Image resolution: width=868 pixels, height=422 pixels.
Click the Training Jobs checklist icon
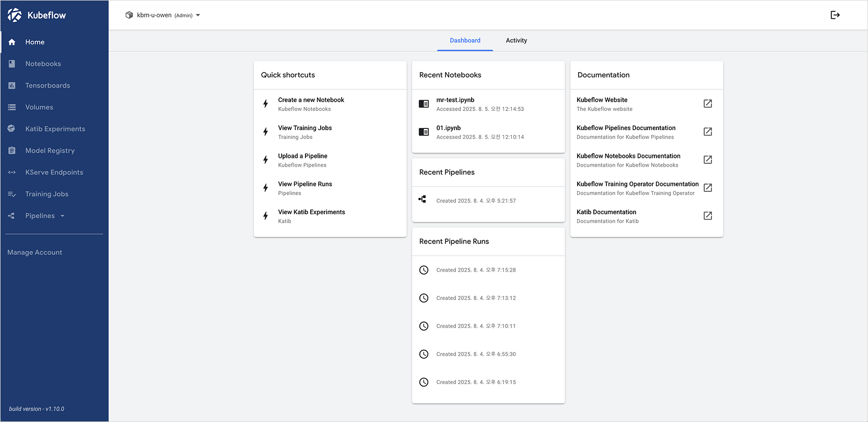pos(12,194)
